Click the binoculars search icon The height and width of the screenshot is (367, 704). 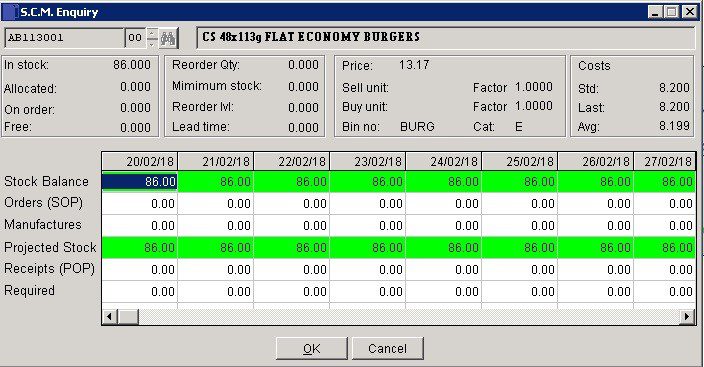168,38
